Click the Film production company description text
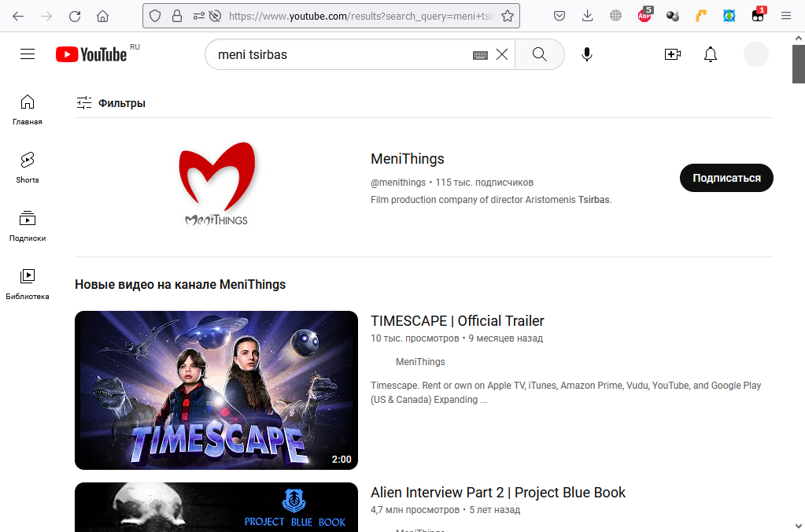 pyautogui.click(x=491, y=200)
